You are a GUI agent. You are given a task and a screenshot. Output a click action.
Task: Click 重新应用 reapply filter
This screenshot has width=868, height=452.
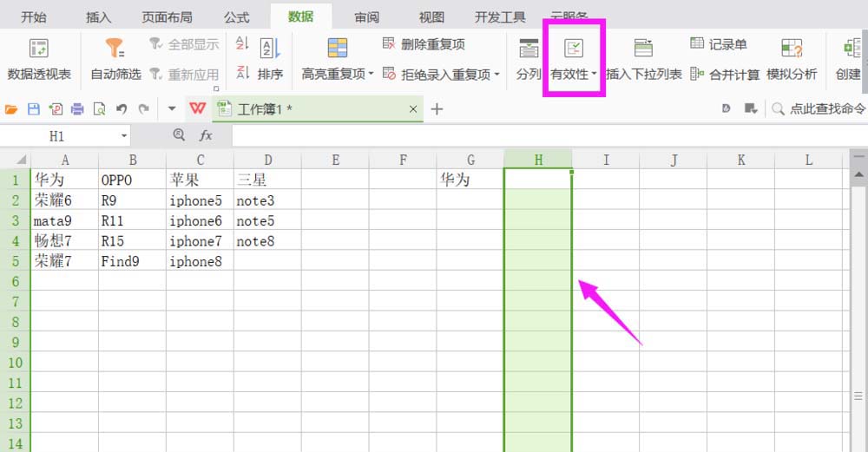[184, 74]
